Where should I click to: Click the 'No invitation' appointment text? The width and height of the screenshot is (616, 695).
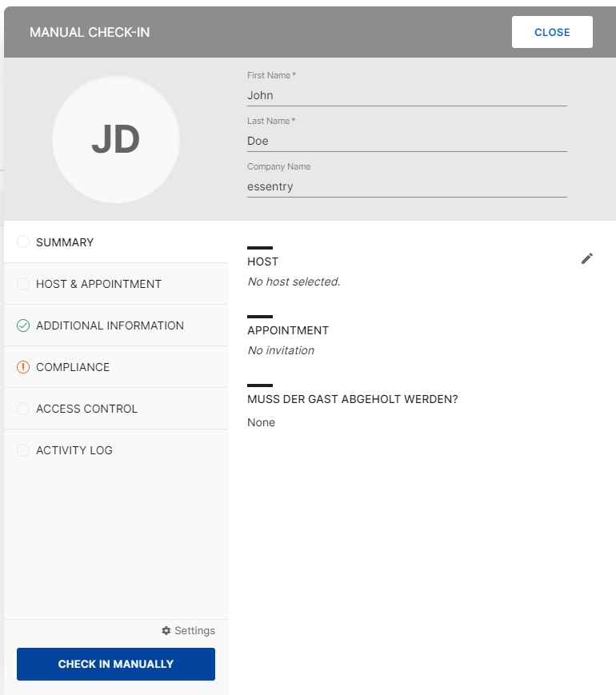[x=281, y=350]
